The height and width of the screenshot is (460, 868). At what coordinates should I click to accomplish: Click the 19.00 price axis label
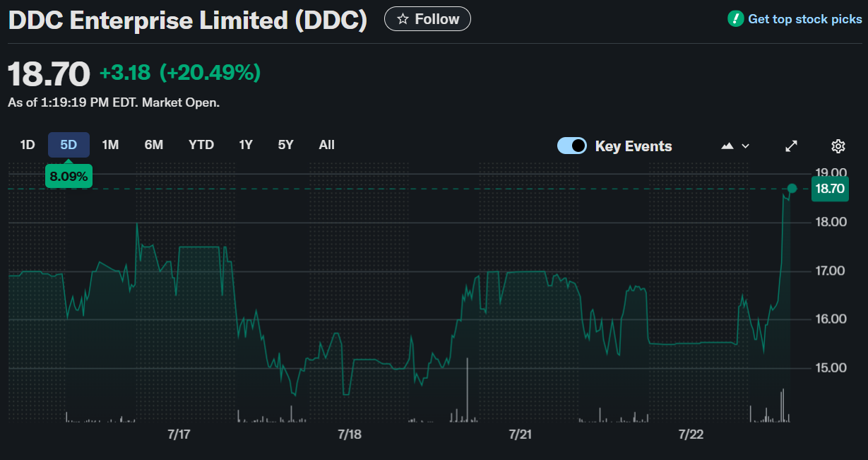pos(831,173)
